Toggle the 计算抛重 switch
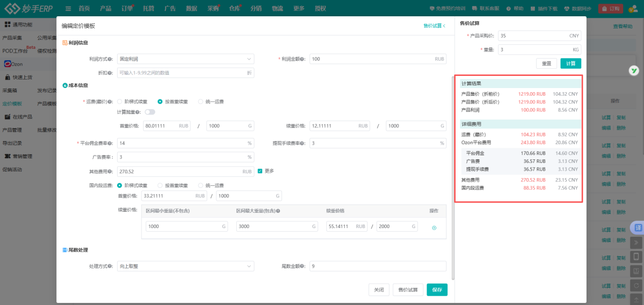 tap(150, 112)
